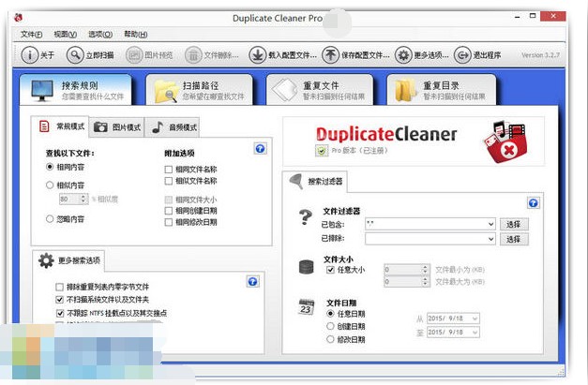Image resolution: width=588 pixels, height=385 pixels.
Task: Click the 相同文件大小 disabled checkbox
Action: [x=169, y=200]
